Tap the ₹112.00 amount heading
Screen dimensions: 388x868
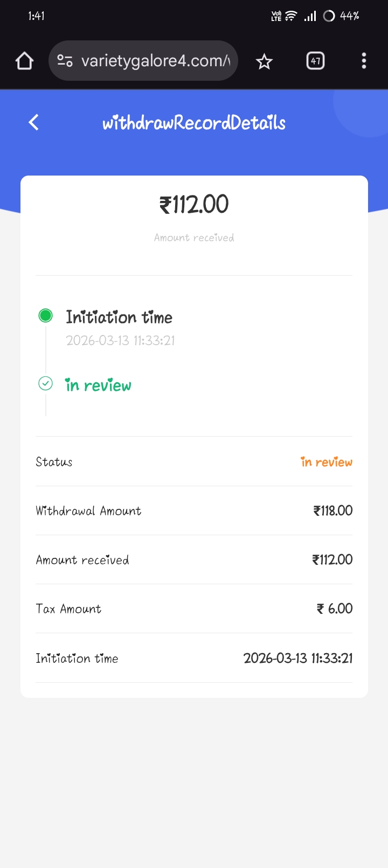(x=194, y=205)
